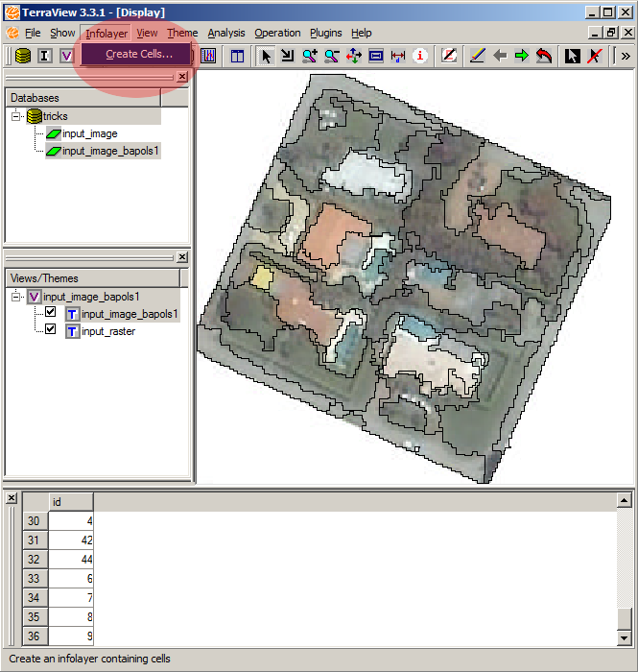Toggle the input_raster theme checkbox
This screenshot has width=638, height=672.
[51, 330]
